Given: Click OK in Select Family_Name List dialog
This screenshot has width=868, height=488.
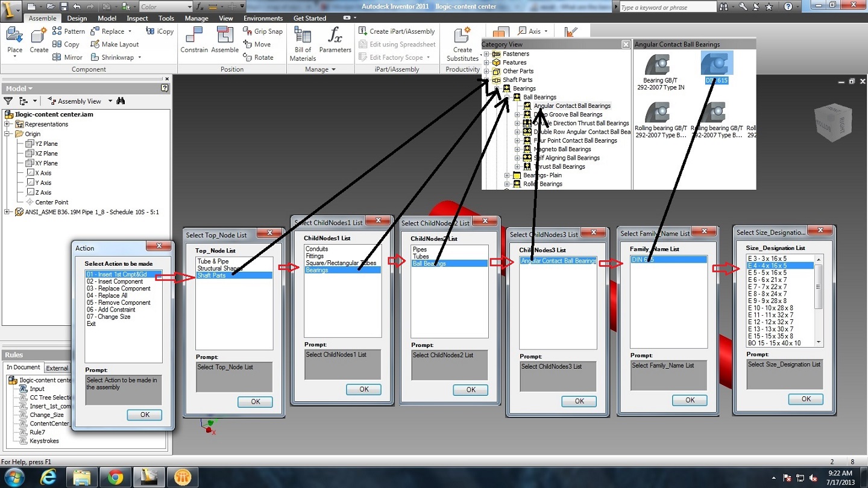Looking at the screenshot, I should pos(690,400).
